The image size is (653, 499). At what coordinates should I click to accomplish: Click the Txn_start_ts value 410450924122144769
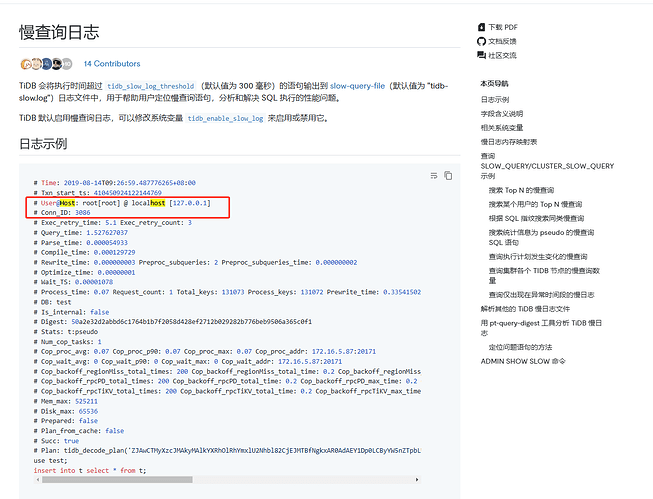pos(127,193)
